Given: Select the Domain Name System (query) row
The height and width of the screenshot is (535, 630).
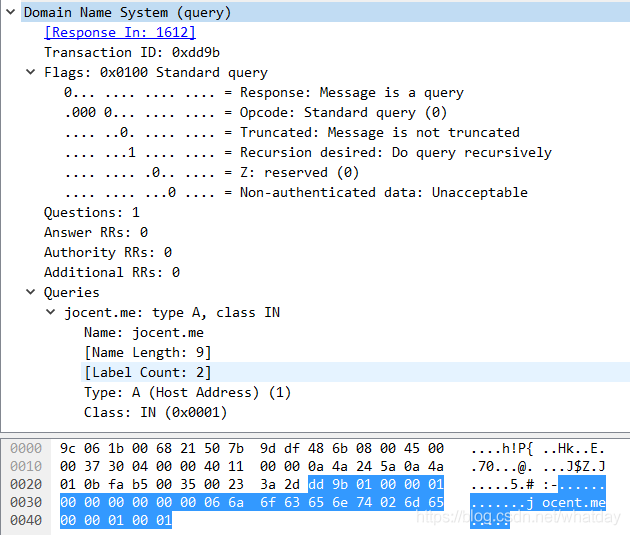Looking at the screenshot, I should 325,12.
